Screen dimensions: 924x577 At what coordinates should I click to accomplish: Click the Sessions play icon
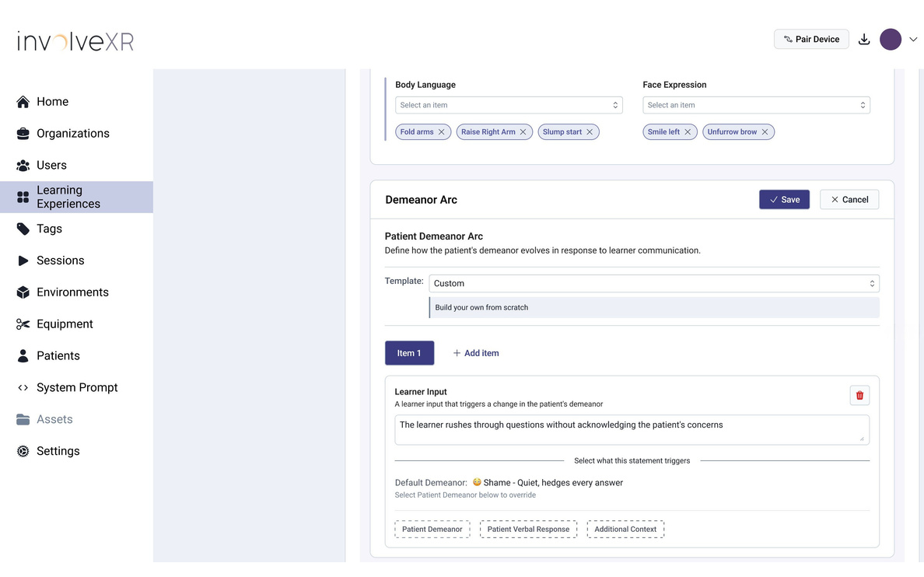(x=23, y=261)
